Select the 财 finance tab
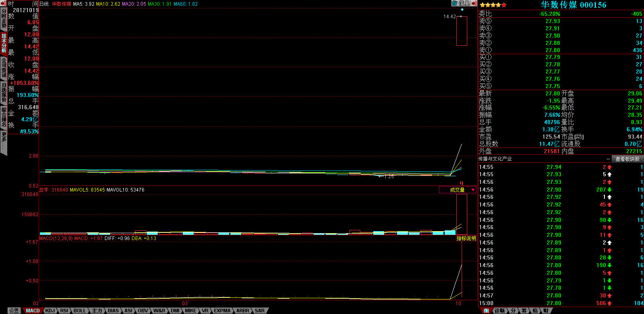The image size is (644, 314). [546, 311]
